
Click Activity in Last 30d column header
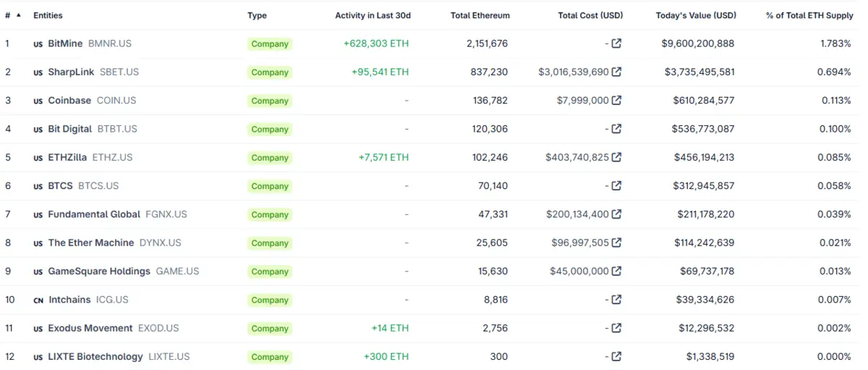(373, 15)
